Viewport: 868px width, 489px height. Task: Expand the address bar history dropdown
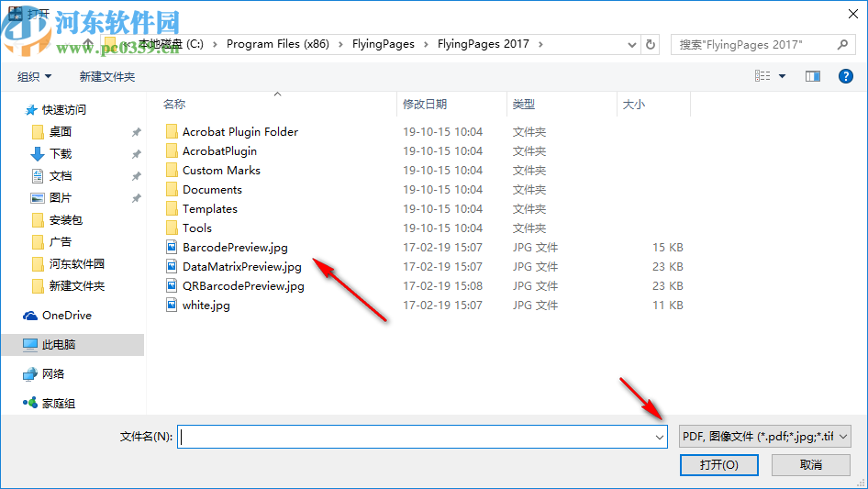[x=631, y=45]
